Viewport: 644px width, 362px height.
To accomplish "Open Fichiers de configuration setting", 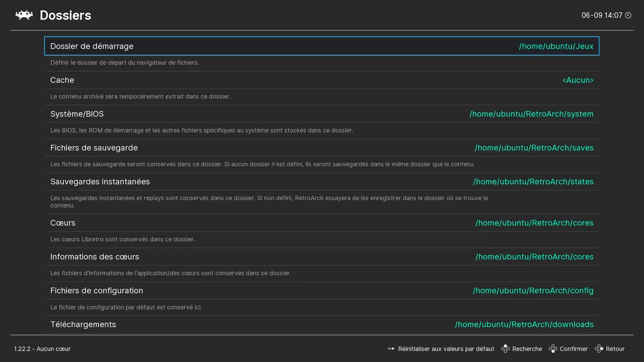I will coord(322,291).
